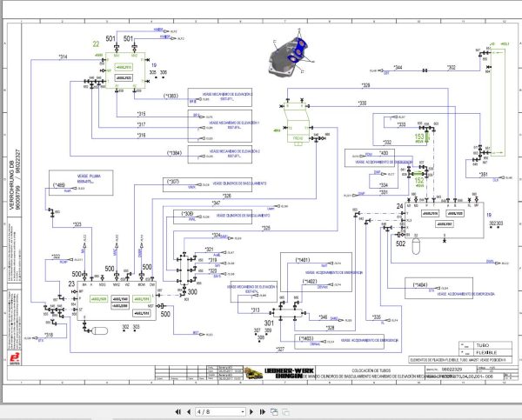Screen dimensions: 522x420
Task: Click the greyed-out view icon at the toolbar's end
Action: pyautogui.click(x=285, y=411)
